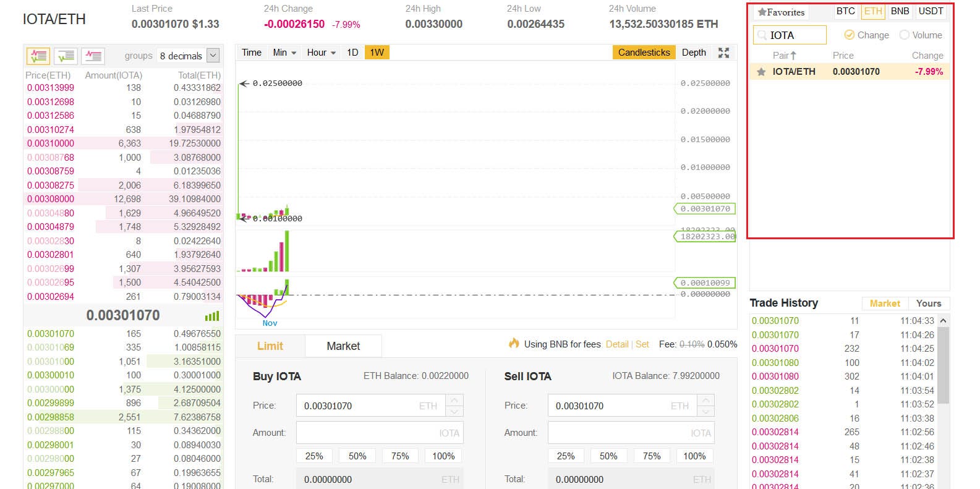Select the Market order tab
Viewport: 980px width, 489px height.
[x=343, y=346]
